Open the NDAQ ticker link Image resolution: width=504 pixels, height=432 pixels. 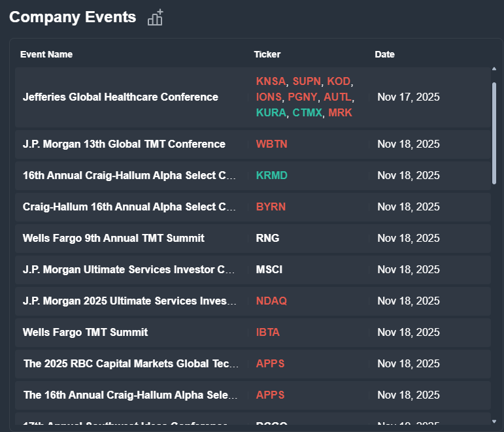tap(271, 301)
